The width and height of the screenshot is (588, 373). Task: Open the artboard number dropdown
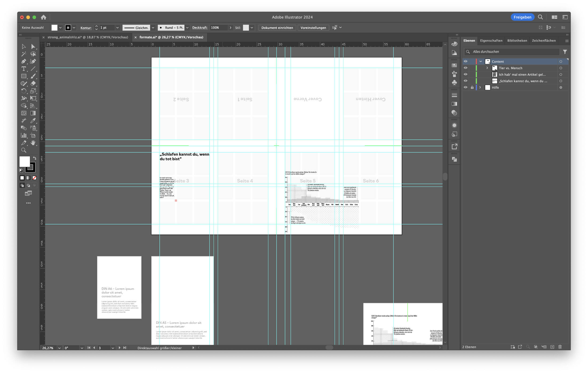tap(113, 348)
